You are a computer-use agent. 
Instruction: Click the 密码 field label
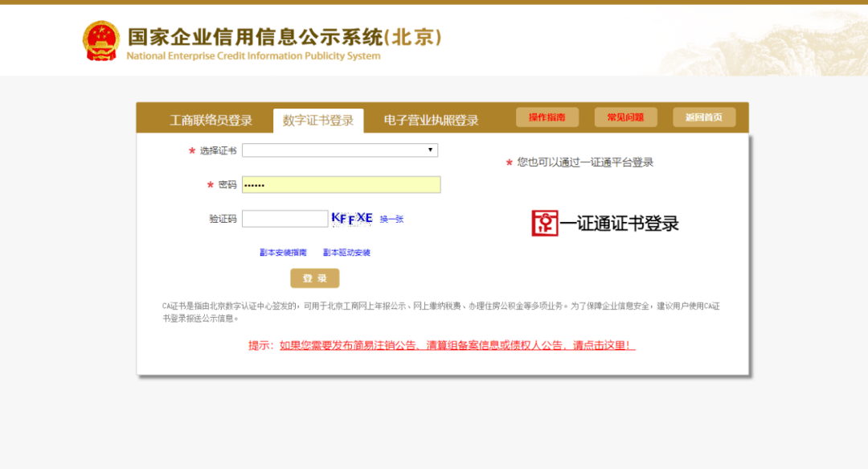(x=227, y=184)
